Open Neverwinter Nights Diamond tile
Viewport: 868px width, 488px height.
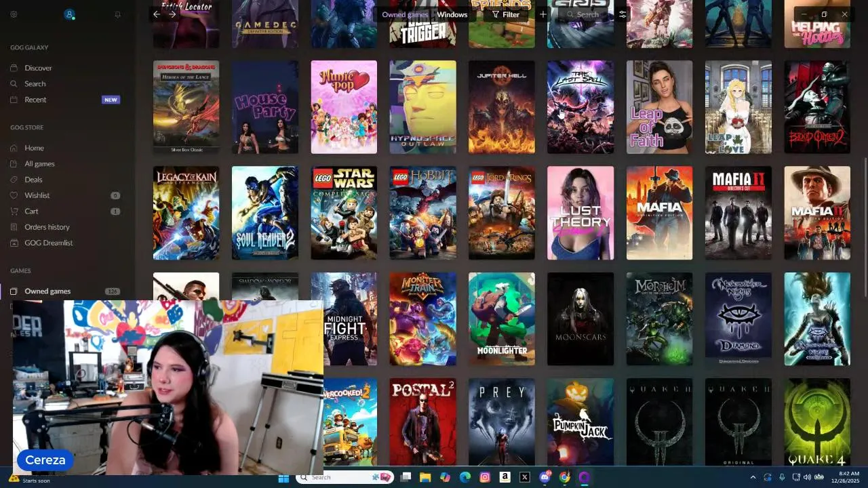click(x=738, y=319)
